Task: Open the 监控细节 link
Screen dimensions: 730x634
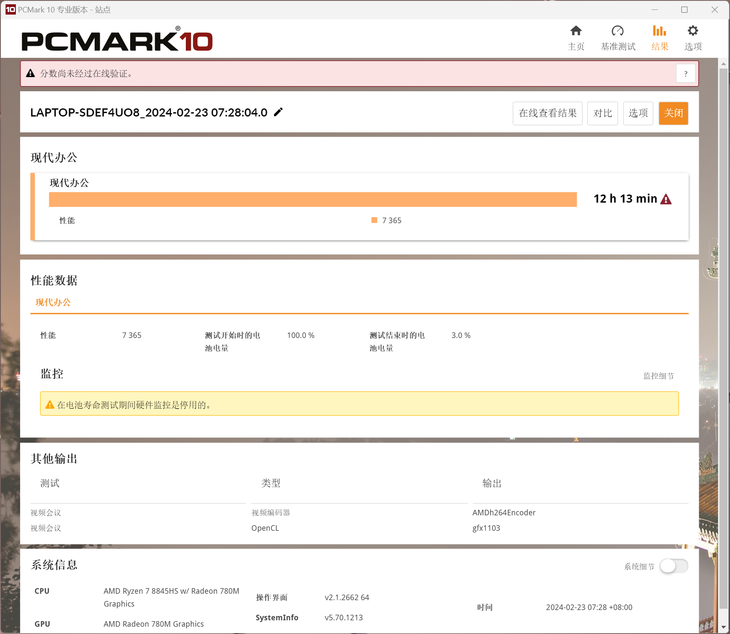Action: coord(658,376)
